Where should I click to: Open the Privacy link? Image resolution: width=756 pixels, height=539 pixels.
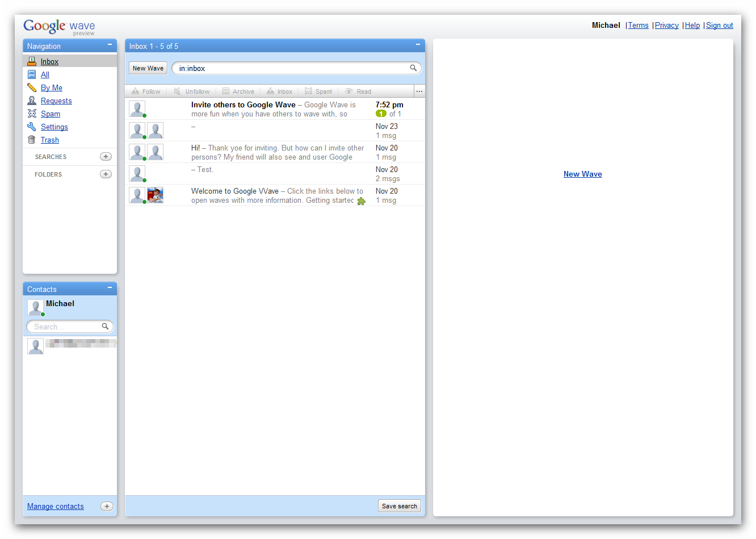coord(667,26)
